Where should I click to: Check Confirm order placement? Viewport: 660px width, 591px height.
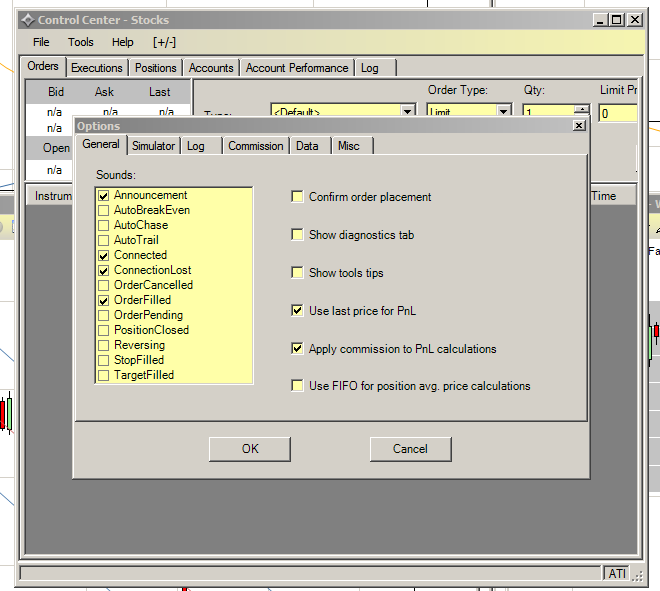pos(297,197)
